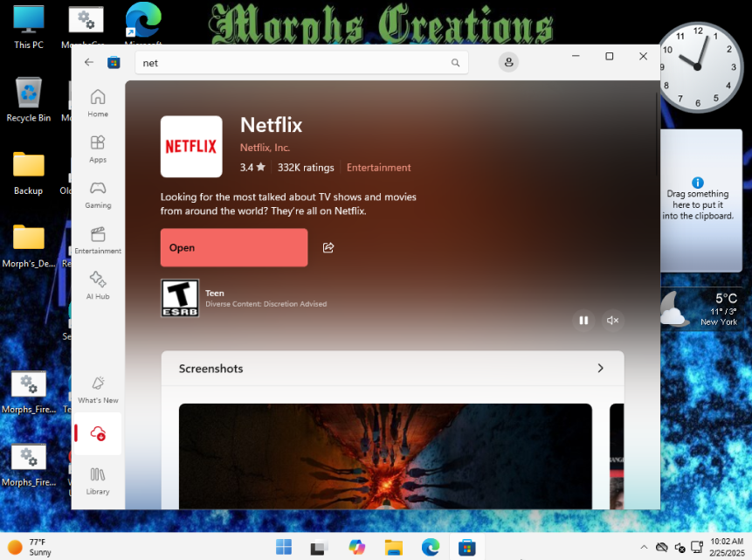The height and width of the screenshot is (560, 752).
Task: Open Home in the Store sidebar
Action: click(98, 103)
